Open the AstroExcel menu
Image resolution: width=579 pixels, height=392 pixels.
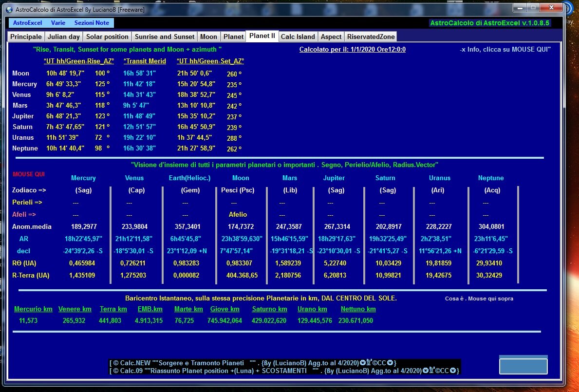coord(27,22)
